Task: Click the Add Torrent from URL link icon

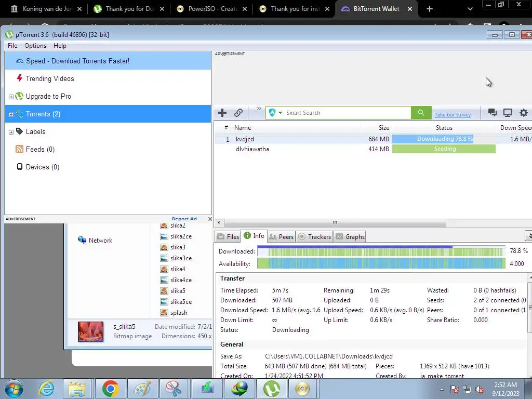Action: pos(238,113)
